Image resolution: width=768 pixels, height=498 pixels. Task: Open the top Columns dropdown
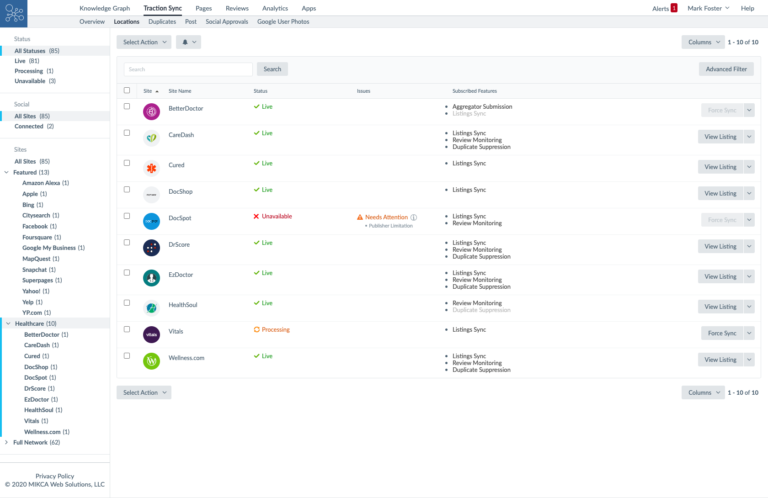703,42
